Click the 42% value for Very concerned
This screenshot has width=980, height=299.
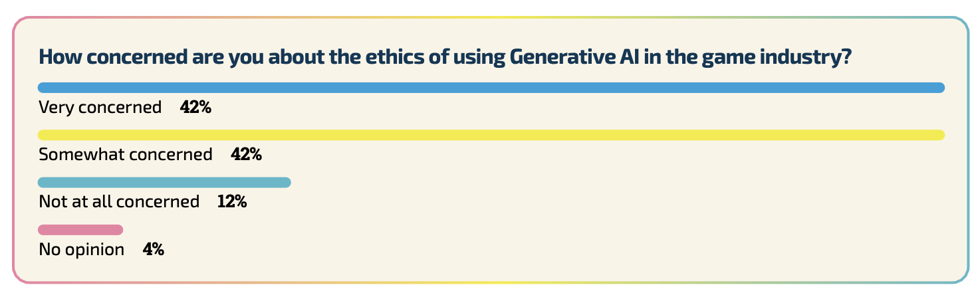[x=195, y=107]
